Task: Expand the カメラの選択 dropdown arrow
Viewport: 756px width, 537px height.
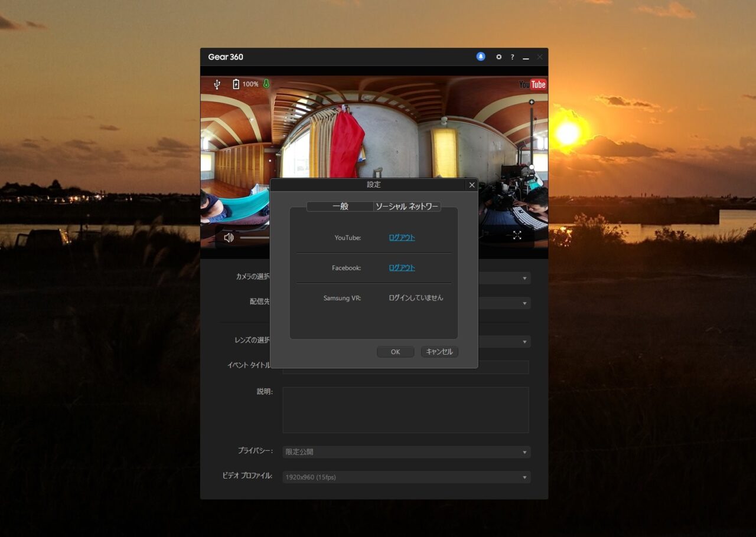Action: click(524, 278)
